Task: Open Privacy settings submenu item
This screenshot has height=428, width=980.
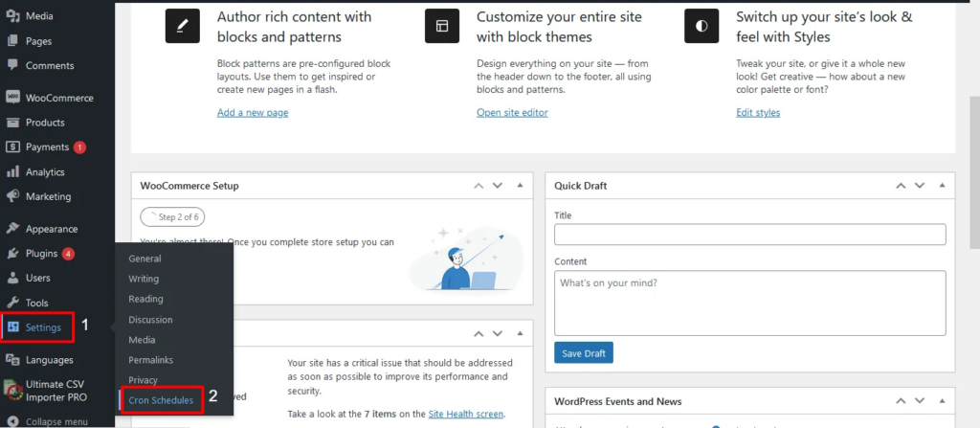Action: (x=144, y=380)
